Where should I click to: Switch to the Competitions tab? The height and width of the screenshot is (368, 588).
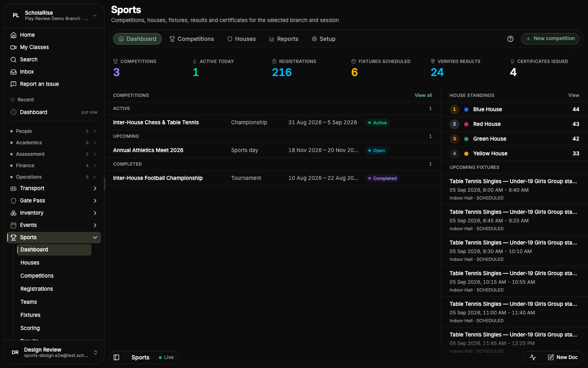[x=192, y=39]
